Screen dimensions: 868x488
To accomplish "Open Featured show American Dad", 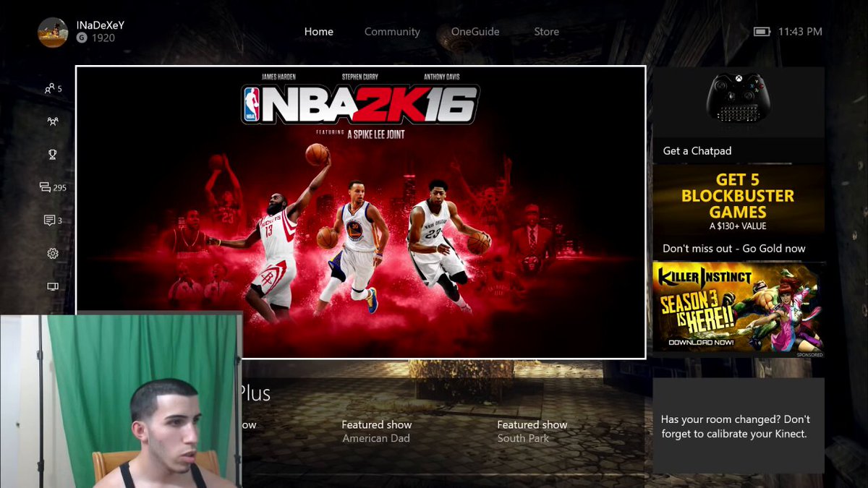I will click(376, 432).
